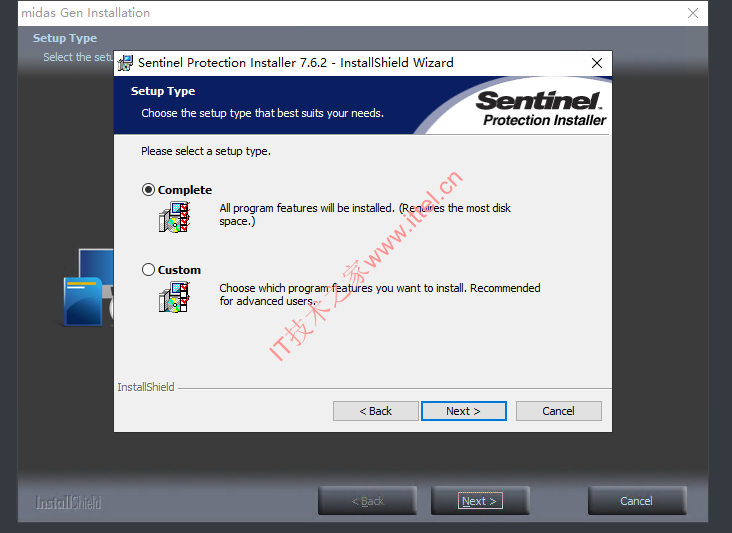
Task: Cancel the Sentinel Protection Installer wizard
Action: 558,411
